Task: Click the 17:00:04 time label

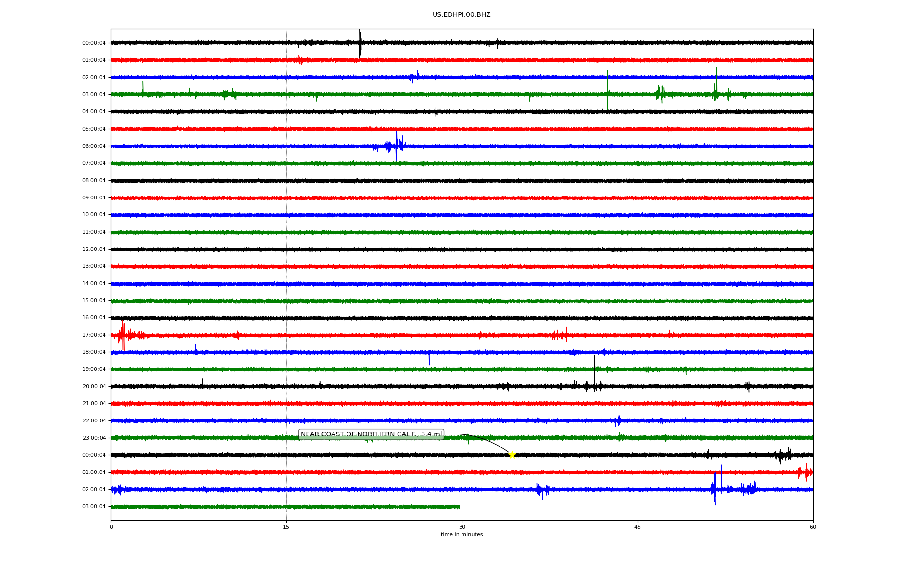Action: click(94, 335)
